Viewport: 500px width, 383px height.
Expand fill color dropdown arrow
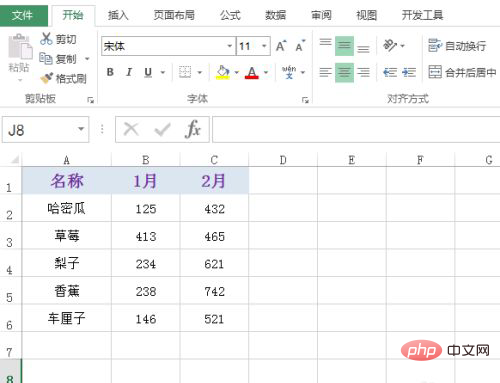(237, 72)
